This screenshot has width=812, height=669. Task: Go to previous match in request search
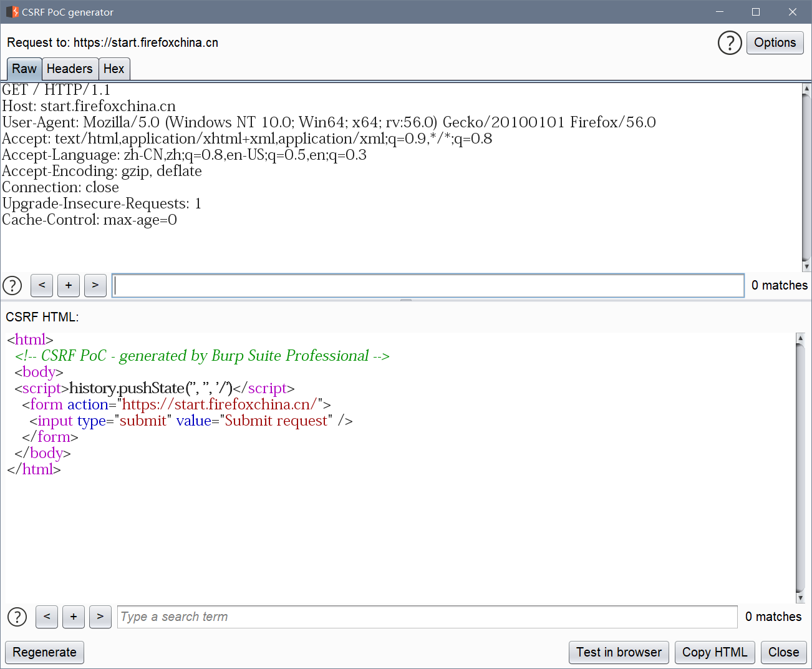(42, 285)
